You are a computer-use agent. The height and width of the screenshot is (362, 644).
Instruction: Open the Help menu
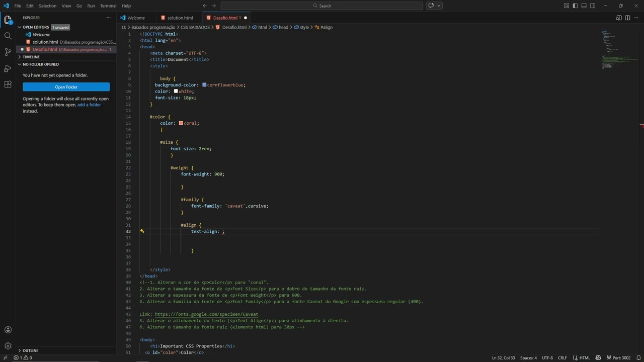[x=126, y=6]
